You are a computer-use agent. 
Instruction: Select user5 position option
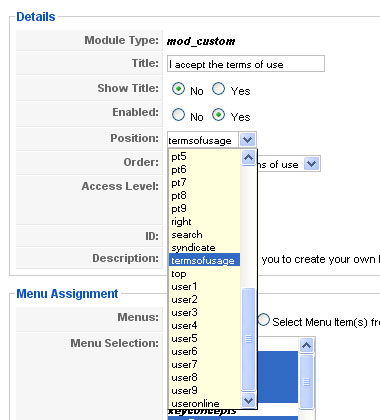pyautogui.click(x=204, y=338)
